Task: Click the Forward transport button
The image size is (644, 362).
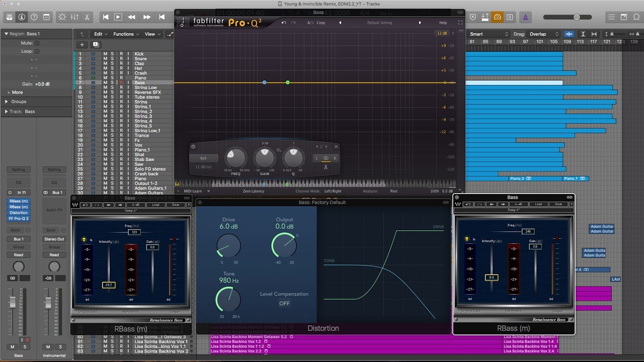Action: pyautogui.click(x=147, y=17)
